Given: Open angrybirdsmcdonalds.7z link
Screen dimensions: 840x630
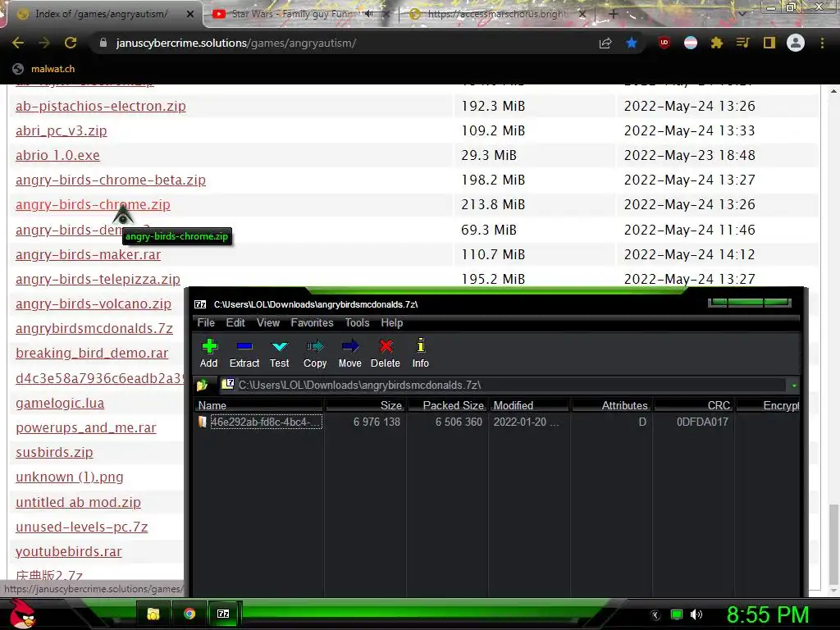Looking at the screenshot, I should point(94,328).
